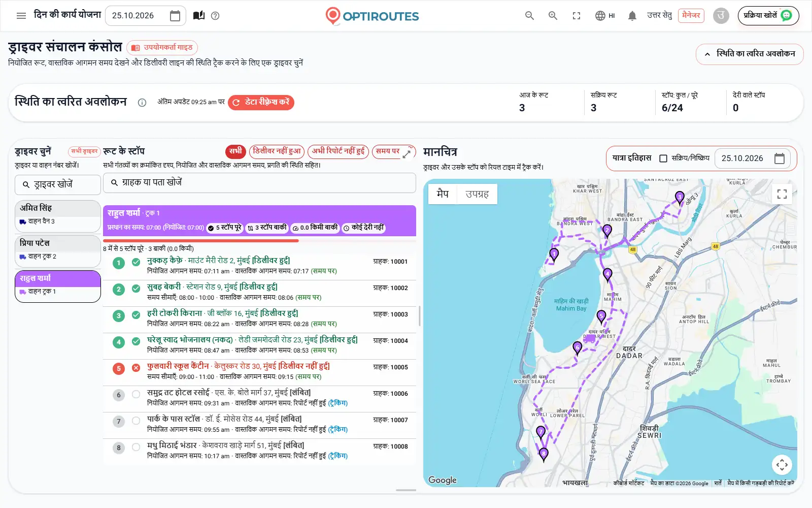
Task: Click the ग्राहक या पता खोजें search field
Action: [x=259, y=183]
